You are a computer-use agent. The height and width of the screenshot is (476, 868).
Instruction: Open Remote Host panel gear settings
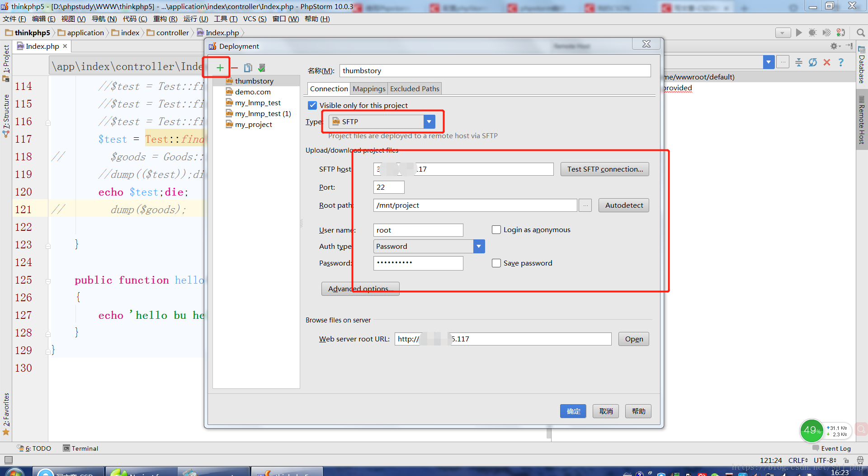point(835,46)
